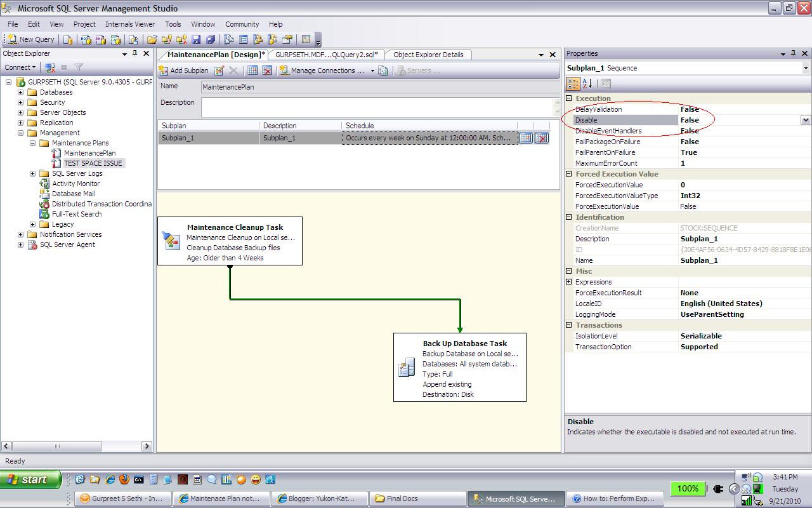Viewport: 812px width, 508px height.
Task: Click the Summary list icon in toolbar
Action: point(244,39)
